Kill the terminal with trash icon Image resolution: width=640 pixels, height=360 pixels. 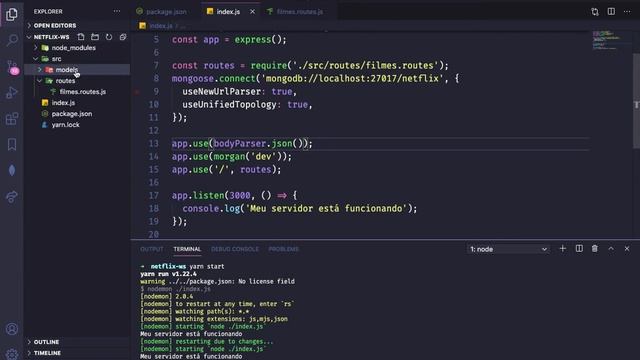595,249
